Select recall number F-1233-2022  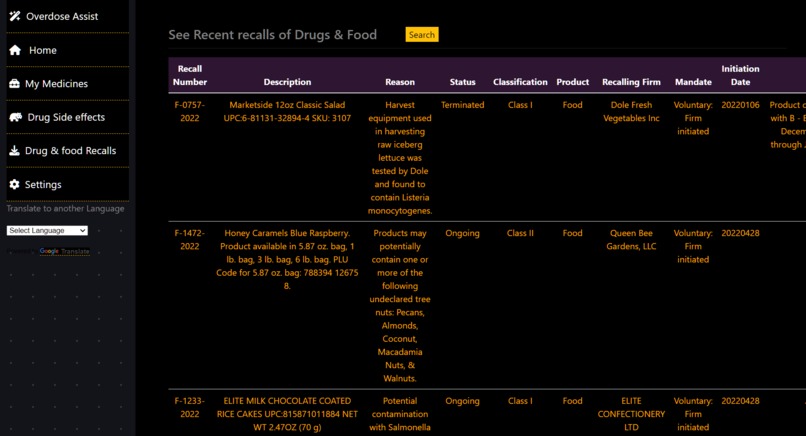point(190,407)
